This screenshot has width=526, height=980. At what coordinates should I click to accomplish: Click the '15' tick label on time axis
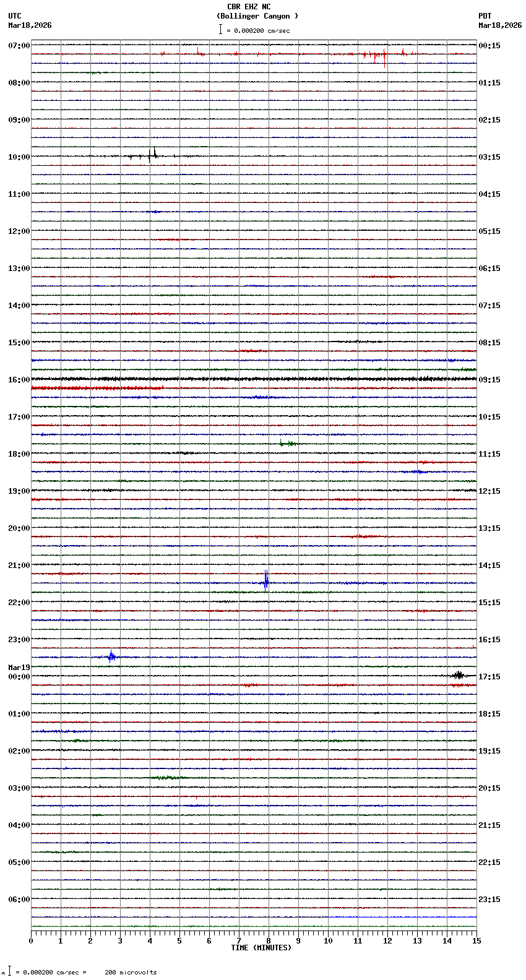pos(476,941)
